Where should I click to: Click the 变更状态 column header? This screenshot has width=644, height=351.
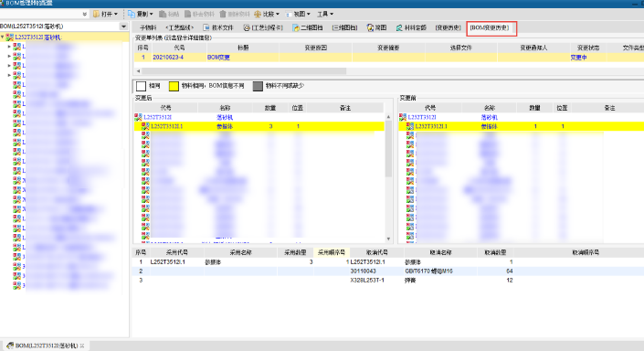click(x=588, y=48)
